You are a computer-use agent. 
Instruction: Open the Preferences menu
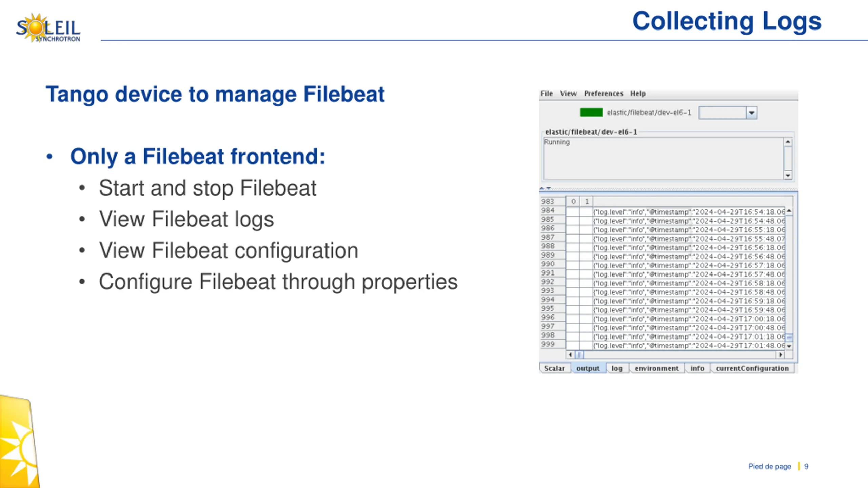tap(604, 94)
